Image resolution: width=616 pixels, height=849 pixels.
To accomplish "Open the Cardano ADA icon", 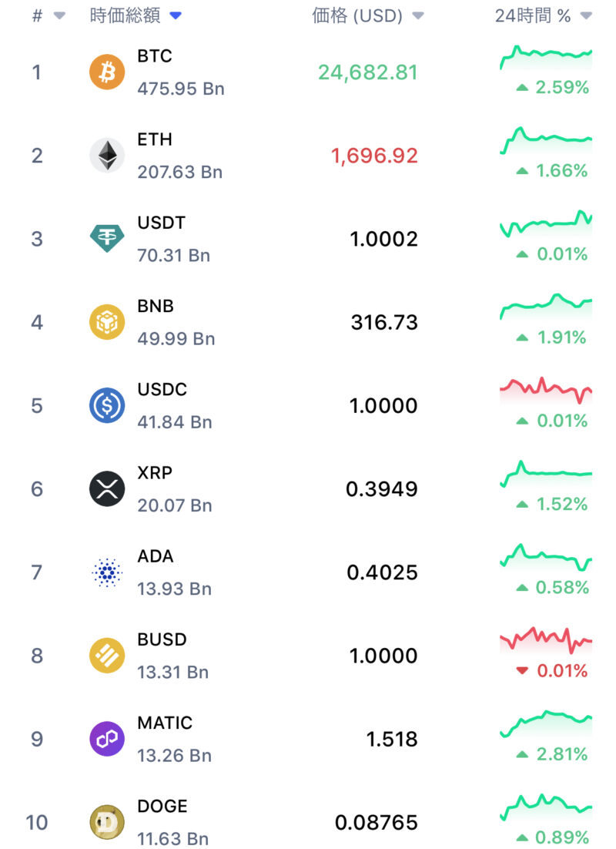I will point(107,572).
